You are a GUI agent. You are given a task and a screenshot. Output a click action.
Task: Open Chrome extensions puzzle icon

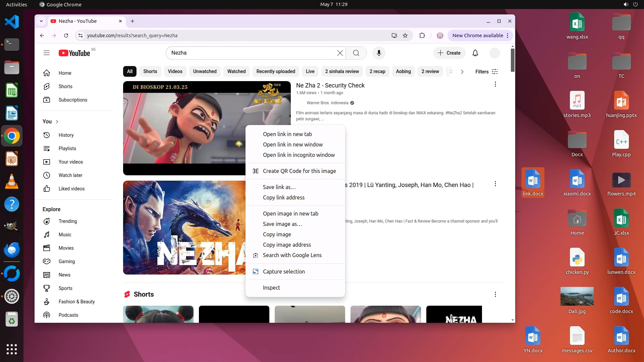[422, 36]
